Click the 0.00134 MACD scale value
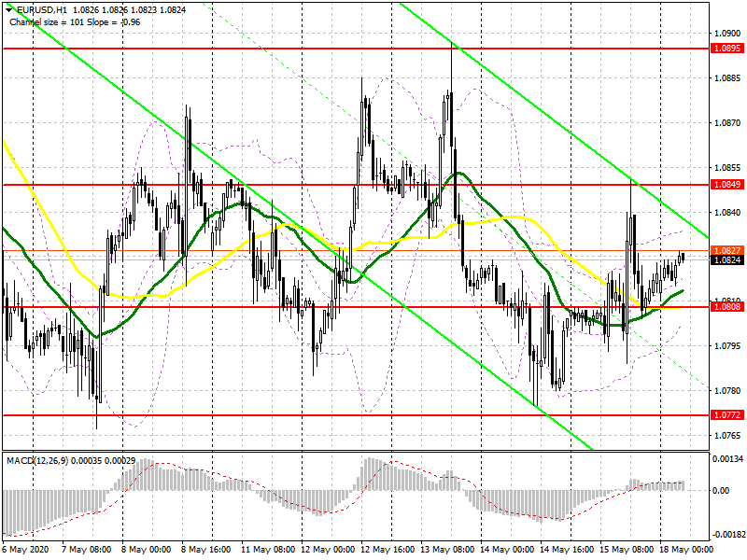Image resolution: width=747 pixels, height=560 pixels. coord(727,459)
